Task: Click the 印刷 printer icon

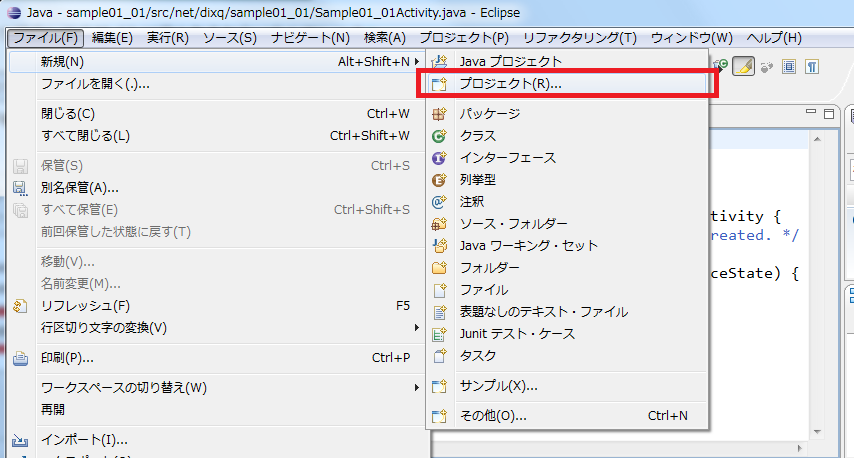Action: tap(20, 358)
